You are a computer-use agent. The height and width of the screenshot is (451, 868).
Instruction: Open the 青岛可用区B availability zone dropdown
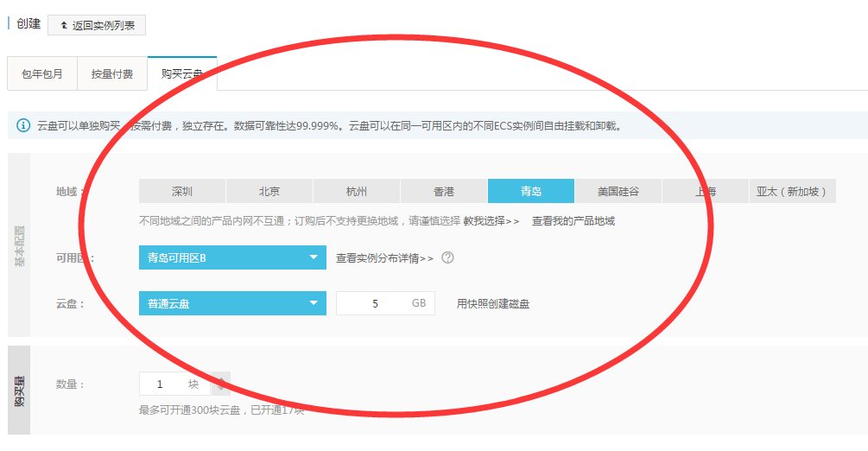point(232,257)
